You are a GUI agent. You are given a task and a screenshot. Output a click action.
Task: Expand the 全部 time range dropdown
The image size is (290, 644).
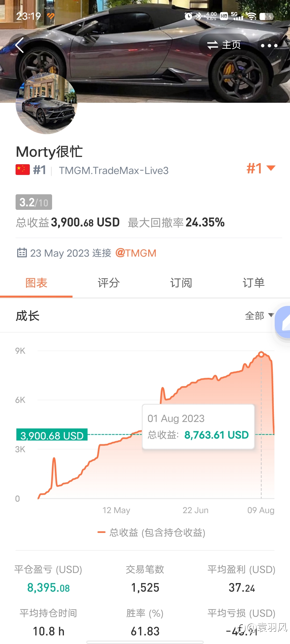click(x=259, y=316)
